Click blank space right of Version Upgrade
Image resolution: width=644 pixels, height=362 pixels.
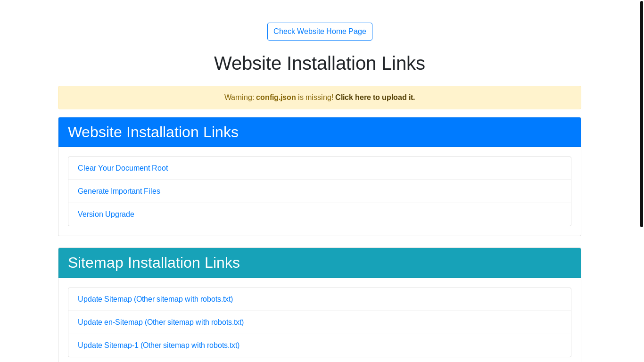click(354, 214)
